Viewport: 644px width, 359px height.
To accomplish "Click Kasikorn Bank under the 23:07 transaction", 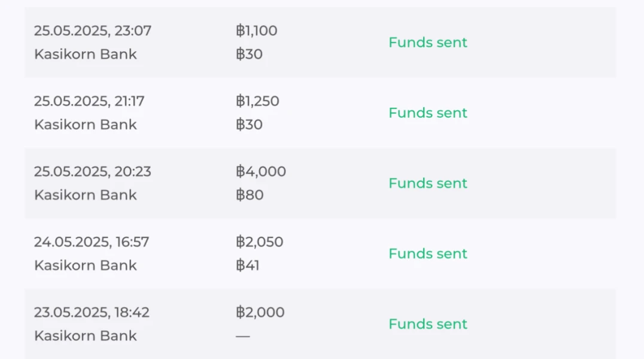I will [85, 54].
